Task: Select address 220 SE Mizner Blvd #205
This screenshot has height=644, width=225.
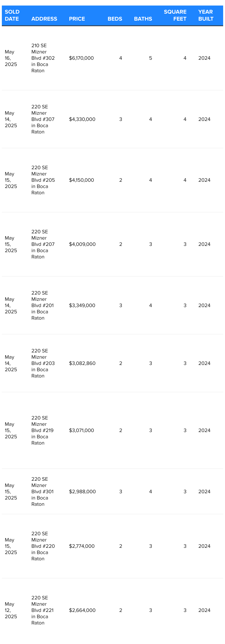Action: [x=43, y=180]
